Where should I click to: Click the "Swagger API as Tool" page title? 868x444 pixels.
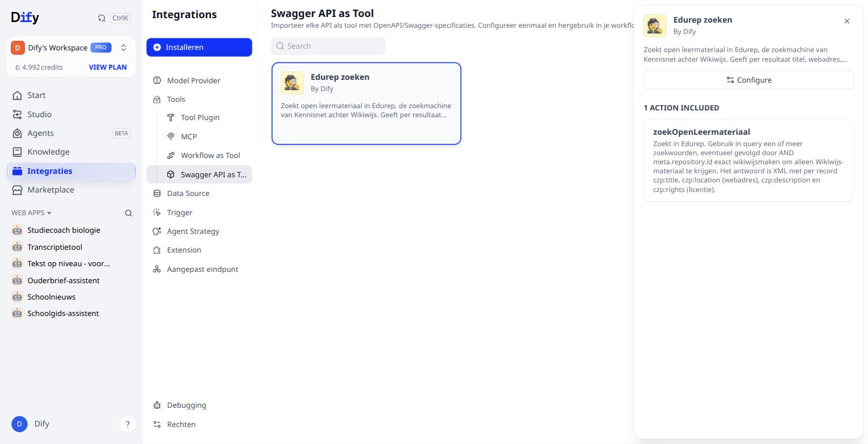click(323, 13)
